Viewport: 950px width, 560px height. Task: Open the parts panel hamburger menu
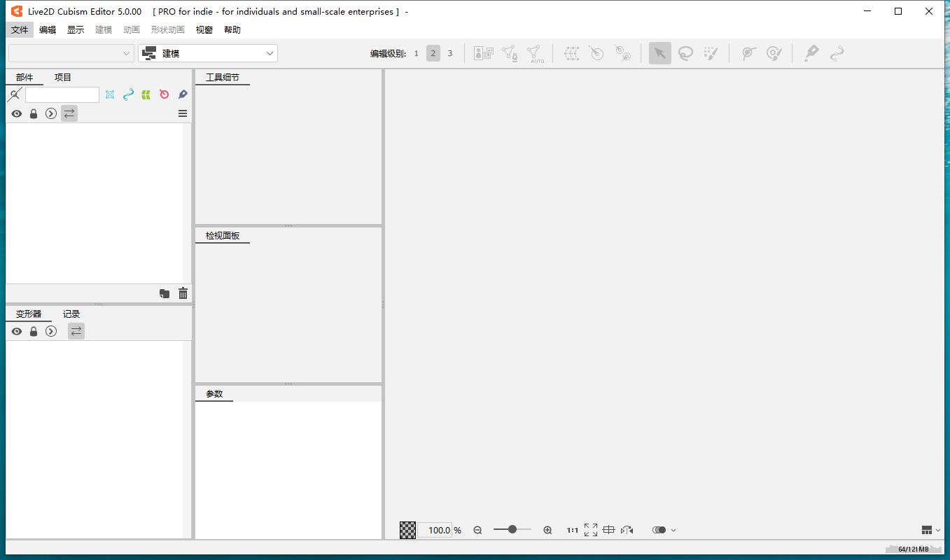pyautogui.click(x=183, y=113)
